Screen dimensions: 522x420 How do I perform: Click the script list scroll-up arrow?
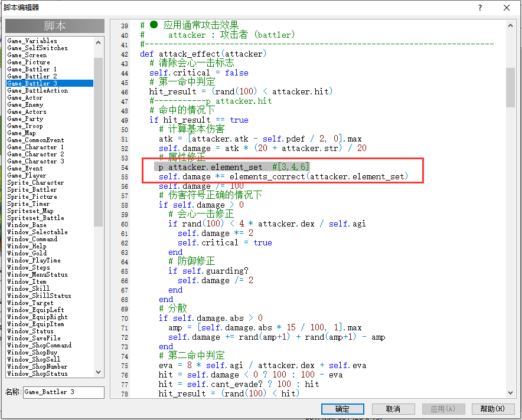[98, 42]
